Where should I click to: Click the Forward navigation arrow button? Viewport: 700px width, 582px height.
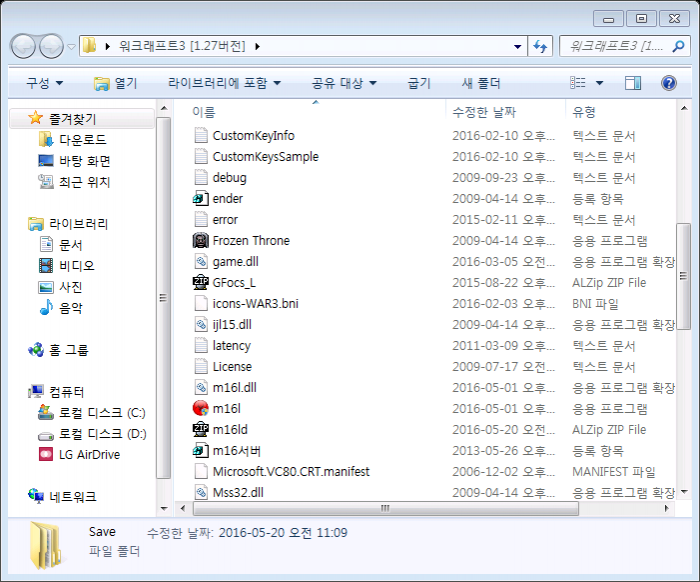click(x=51, y=46)
